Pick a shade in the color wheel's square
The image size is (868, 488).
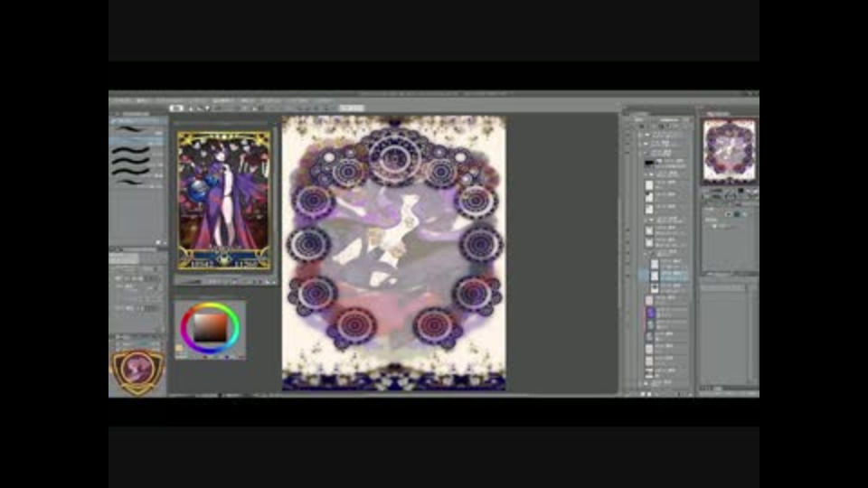(x=211, y=327)
